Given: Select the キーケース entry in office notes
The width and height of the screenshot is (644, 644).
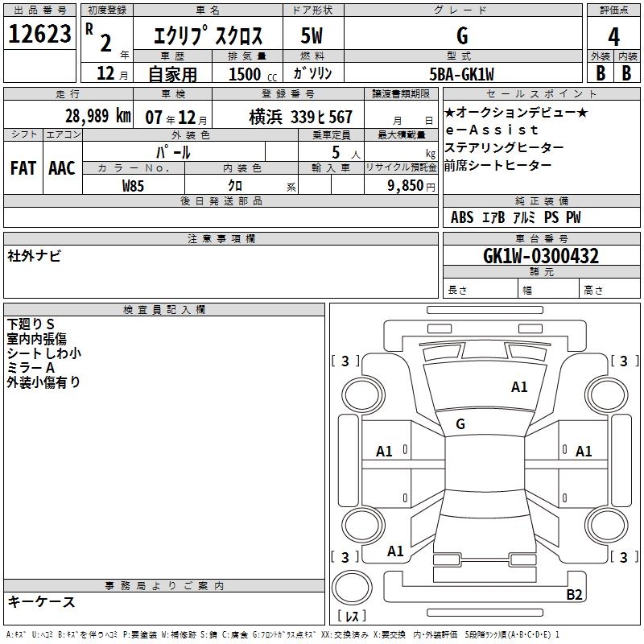Looking at the screenshot, I should coord(41,601).
